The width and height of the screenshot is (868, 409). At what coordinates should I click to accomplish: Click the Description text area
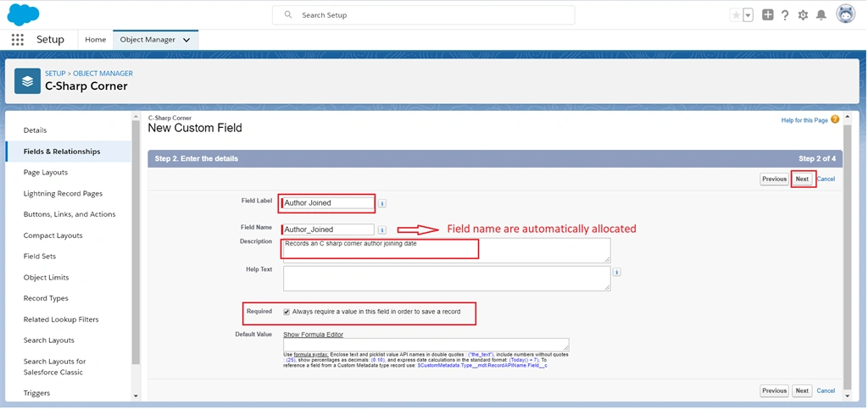447,251
